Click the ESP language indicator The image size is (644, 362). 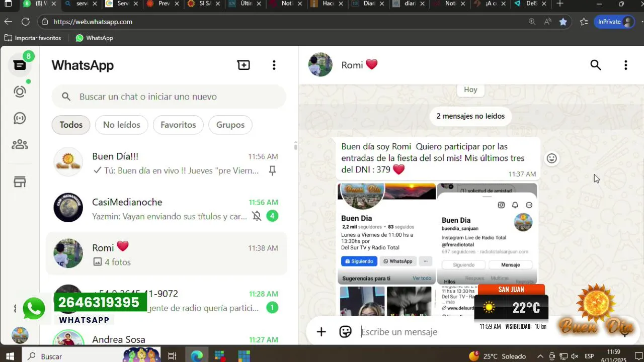click(589, 356)
